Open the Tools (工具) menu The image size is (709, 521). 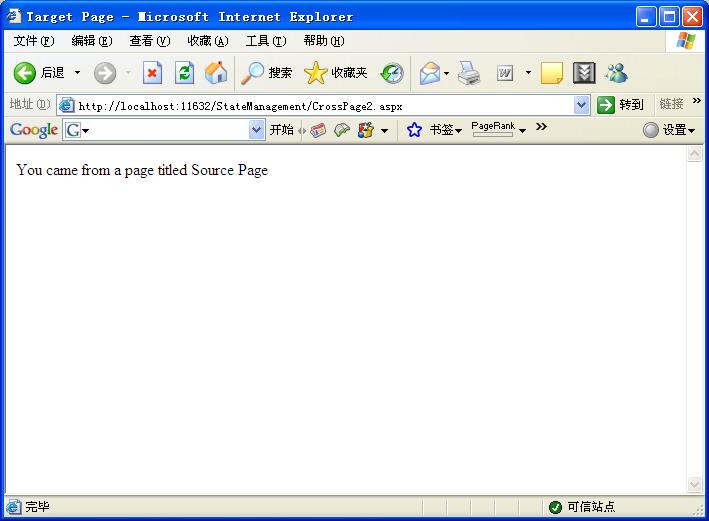(x=266, y=41)
